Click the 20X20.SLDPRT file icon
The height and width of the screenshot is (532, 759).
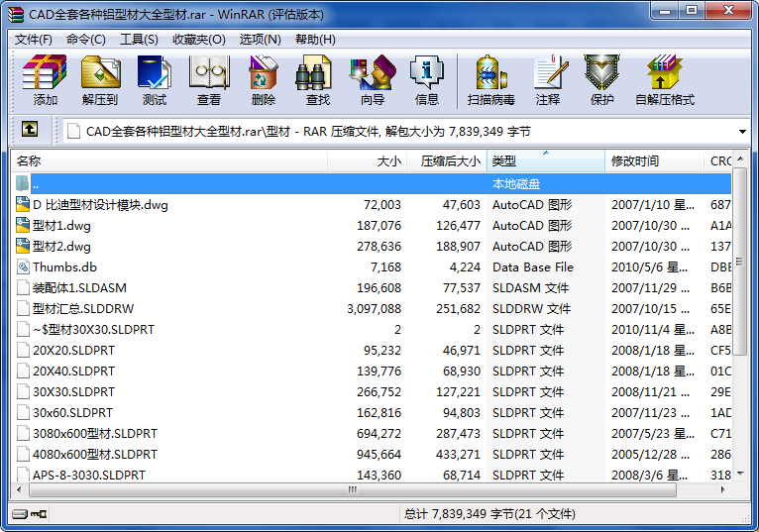23,351
